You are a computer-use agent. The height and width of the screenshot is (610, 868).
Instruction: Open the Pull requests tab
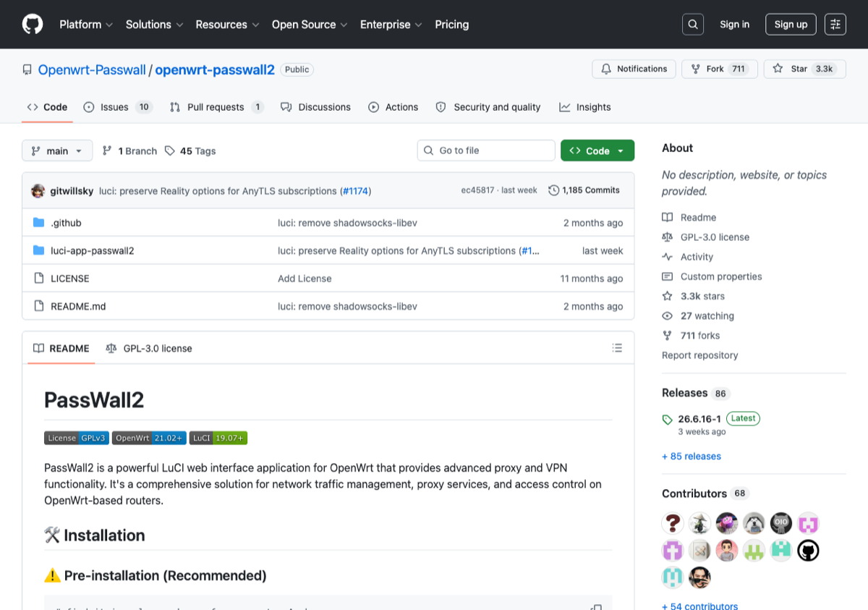point(216,107)
